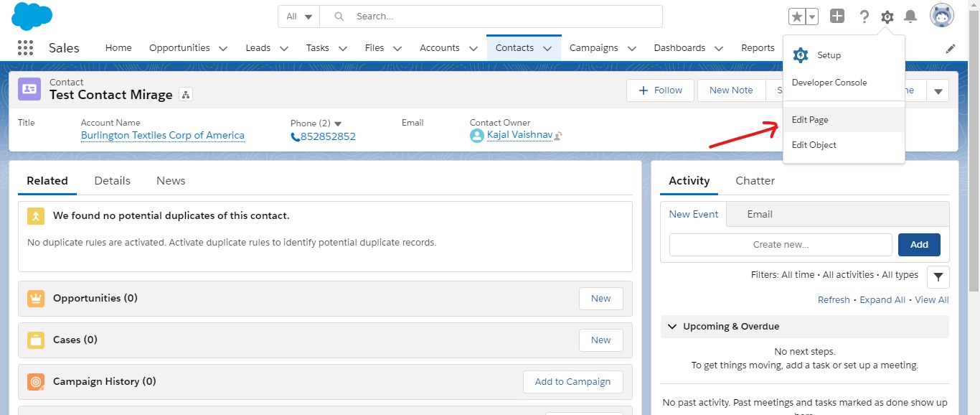The image size is (980, 415).
Task: Click the Favorites star icon
Action: (797, 17)
